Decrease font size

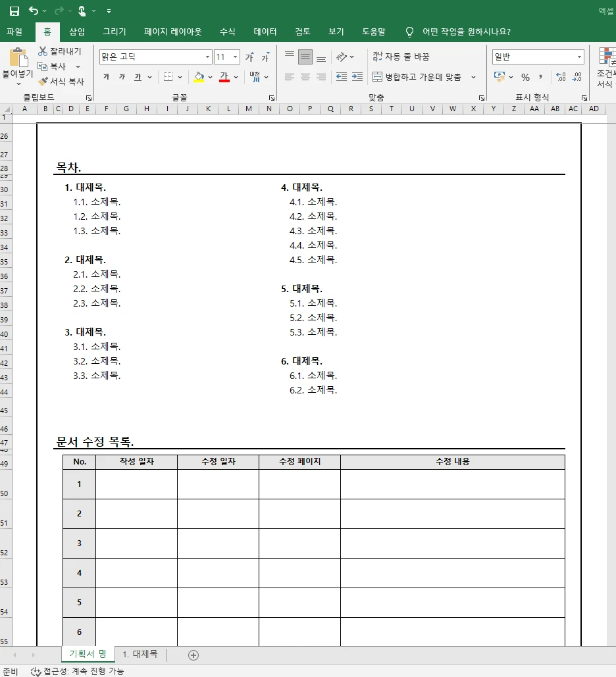[x=265, y=57]
